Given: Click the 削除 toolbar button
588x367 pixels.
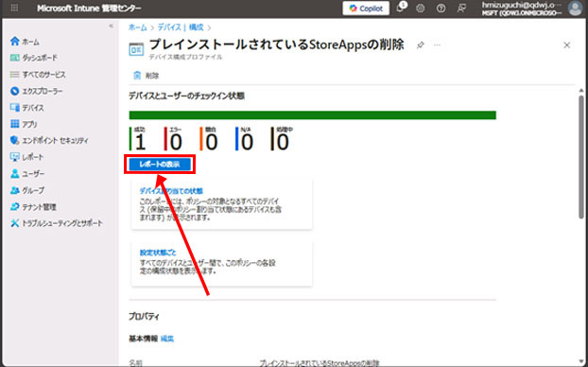Looking at the screenshot, I should pyautogui.click(x=147, y=76).
